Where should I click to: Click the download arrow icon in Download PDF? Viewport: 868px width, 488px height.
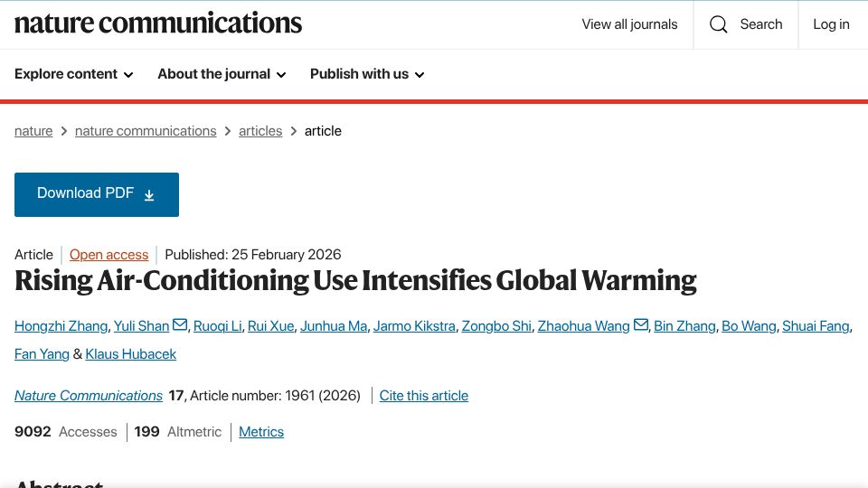pyautogui.click(x=149, y=195)
